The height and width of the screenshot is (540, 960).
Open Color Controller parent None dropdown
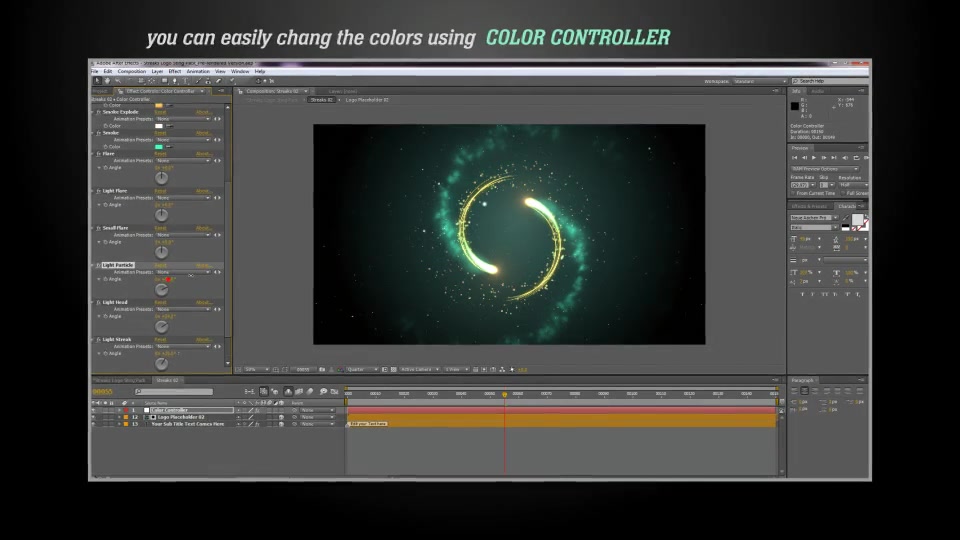pos(318,410)
